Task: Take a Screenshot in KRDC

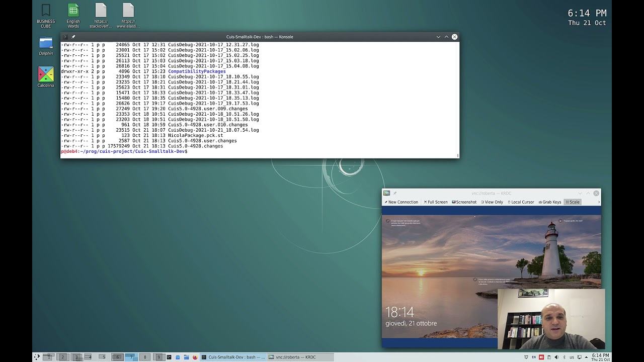Action: 464,202
